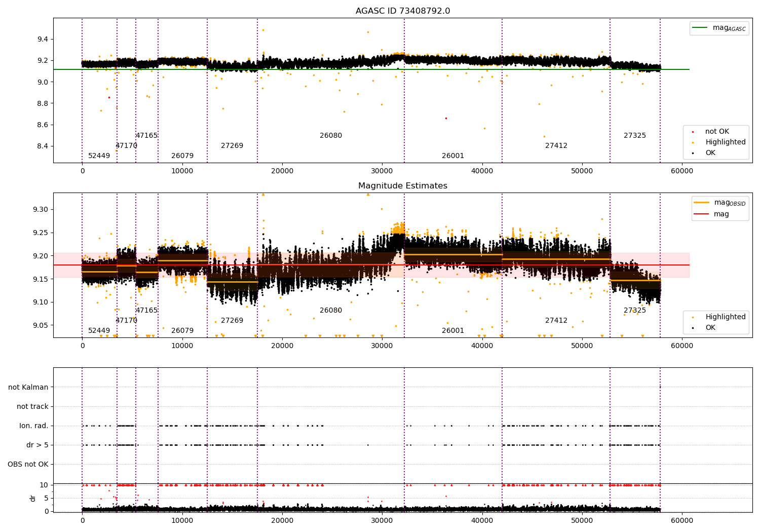Click the 9.4 y-axis tick label
The height and width of the screenshot is (532, 760).
point(42,40)
